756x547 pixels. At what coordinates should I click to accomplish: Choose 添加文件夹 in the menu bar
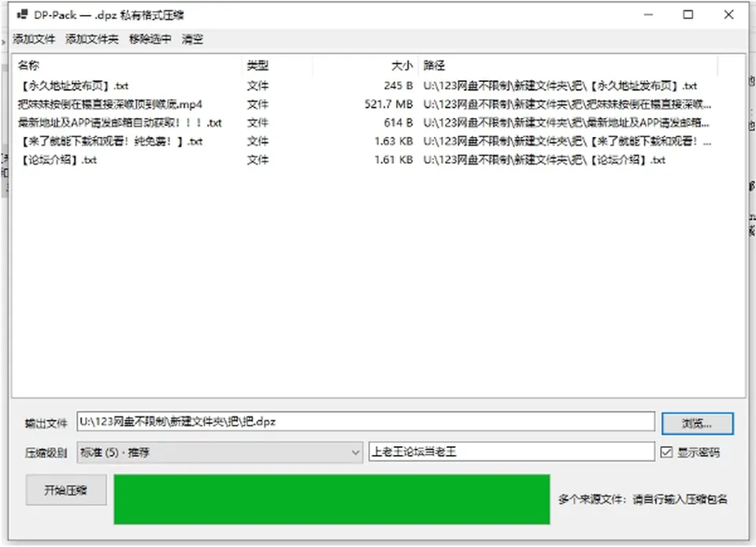pos(91,39)
